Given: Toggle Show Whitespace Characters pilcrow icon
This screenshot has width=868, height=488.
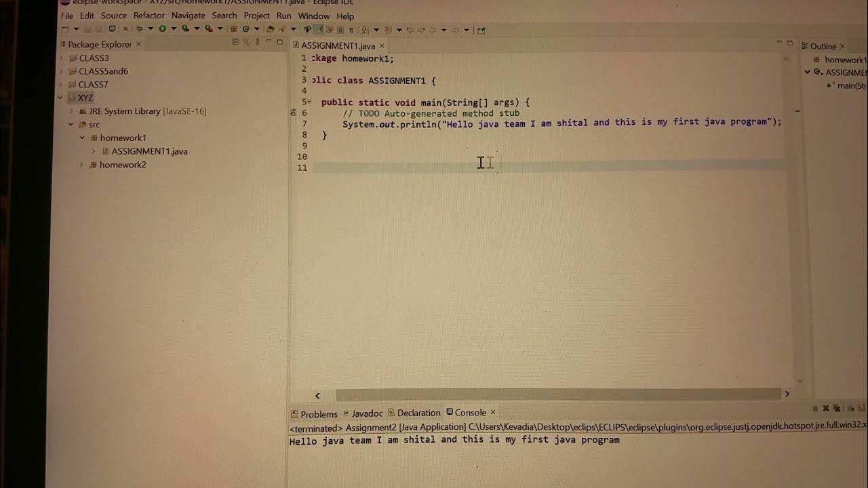Looking at the screenshot, I should tap(351, 29).
